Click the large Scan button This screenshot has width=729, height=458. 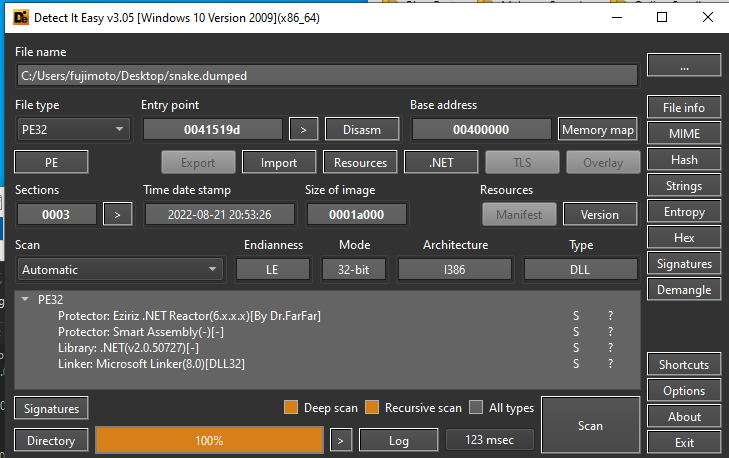pos(590,425)
